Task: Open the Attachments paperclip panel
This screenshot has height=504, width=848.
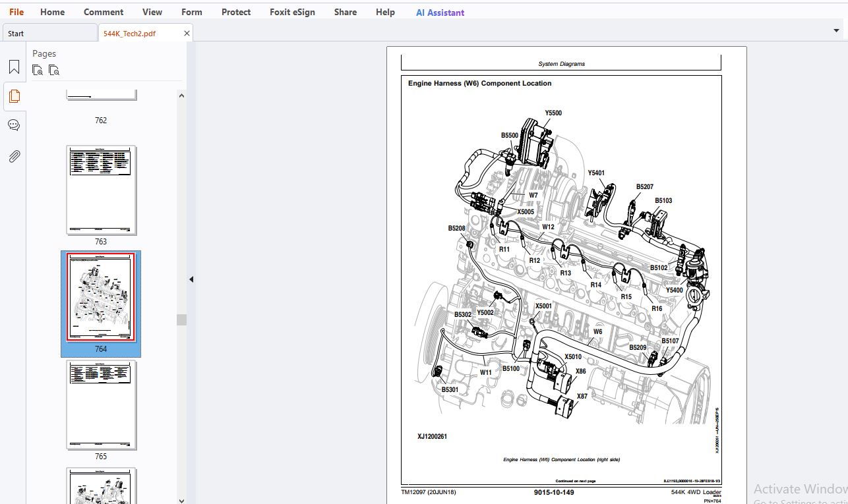Action: click(x=14, y=156)
